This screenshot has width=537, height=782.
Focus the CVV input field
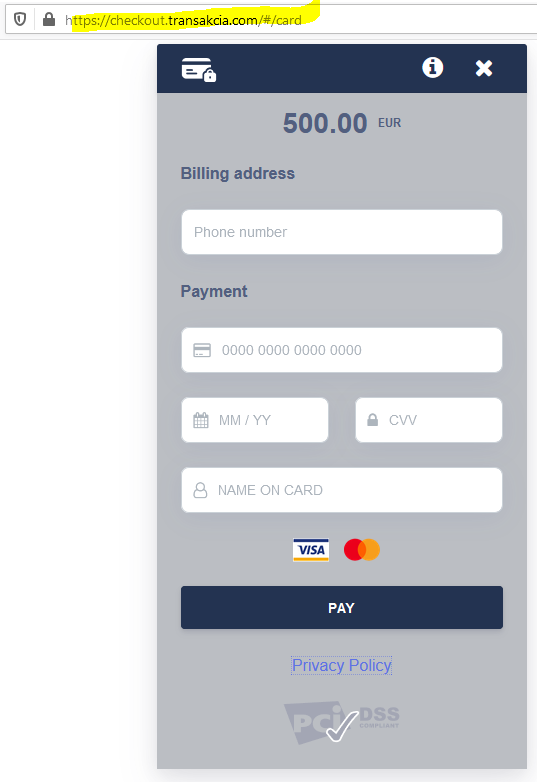point(429,420)
